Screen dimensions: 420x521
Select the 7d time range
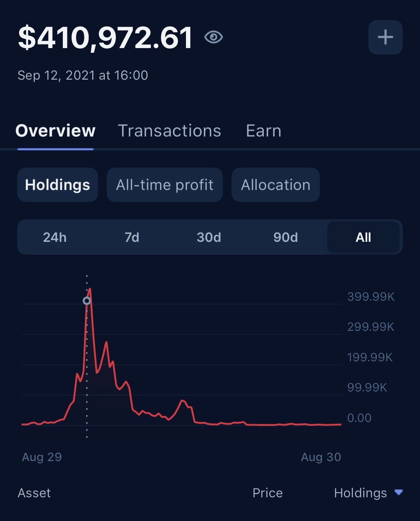point(132,237)
